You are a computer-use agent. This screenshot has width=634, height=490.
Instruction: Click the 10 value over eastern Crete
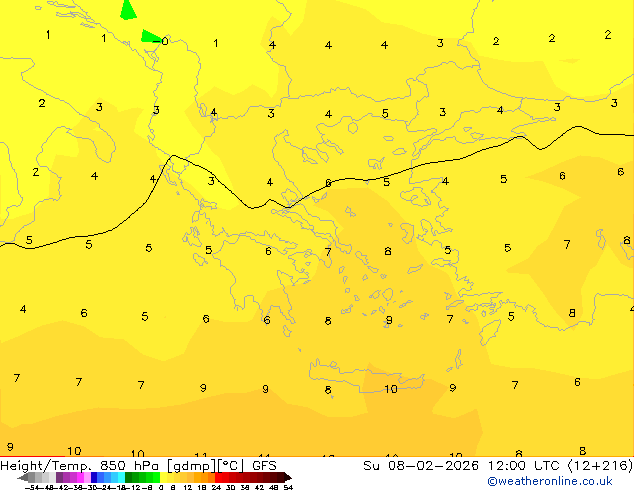pyautogui.click(x=391, y=389)
